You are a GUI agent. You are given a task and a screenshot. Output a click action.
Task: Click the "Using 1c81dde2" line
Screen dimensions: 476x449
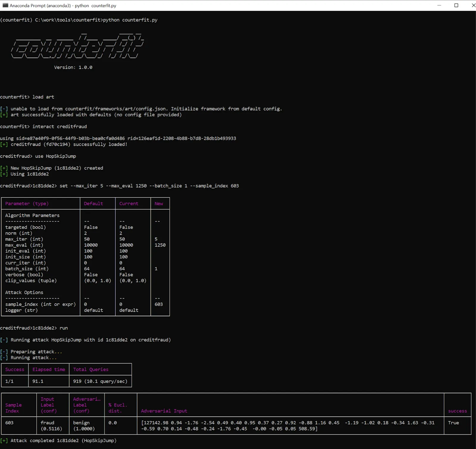[x=24, y=174]
